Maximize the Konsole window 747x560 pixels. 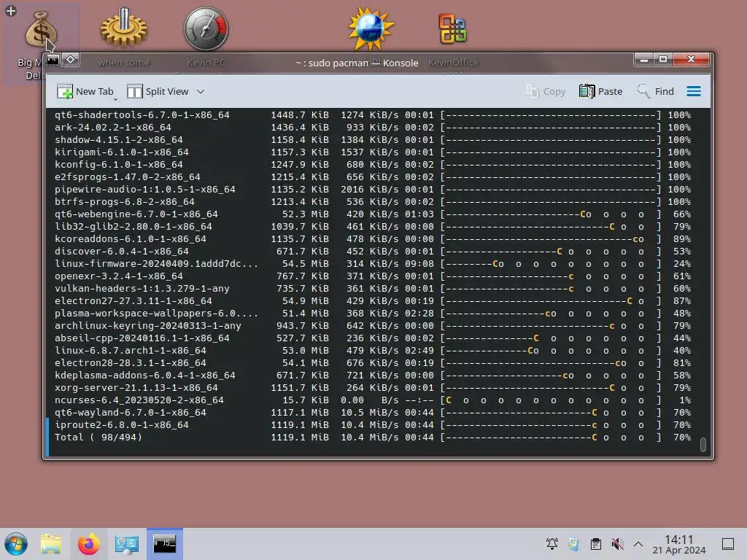(662, 60)
